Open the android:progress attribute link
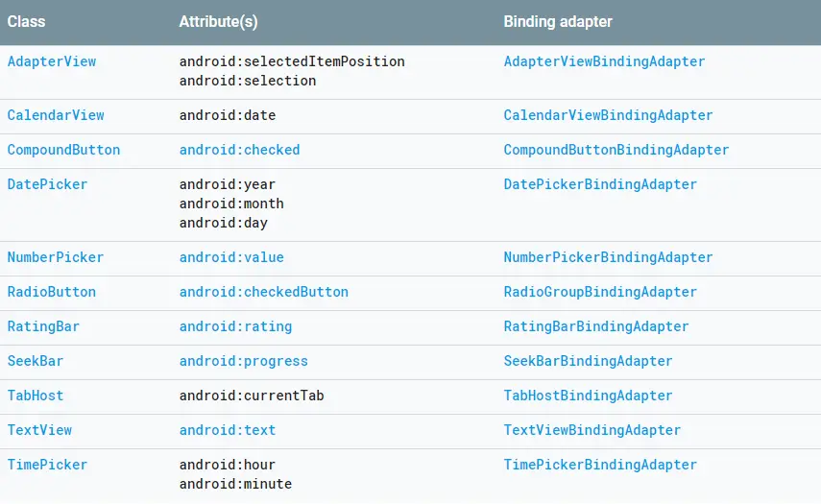 click(244, 361)
